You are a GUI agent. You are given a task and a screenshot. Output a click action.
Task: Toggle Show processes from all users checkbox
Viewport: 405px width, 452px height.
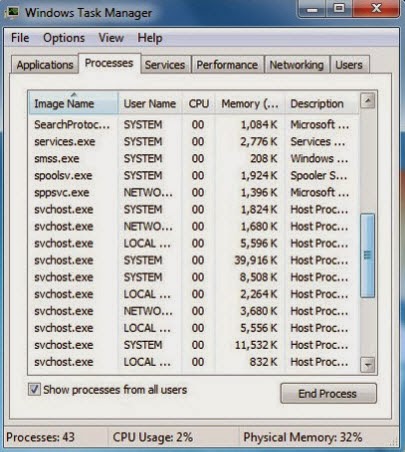pos(34,389)
